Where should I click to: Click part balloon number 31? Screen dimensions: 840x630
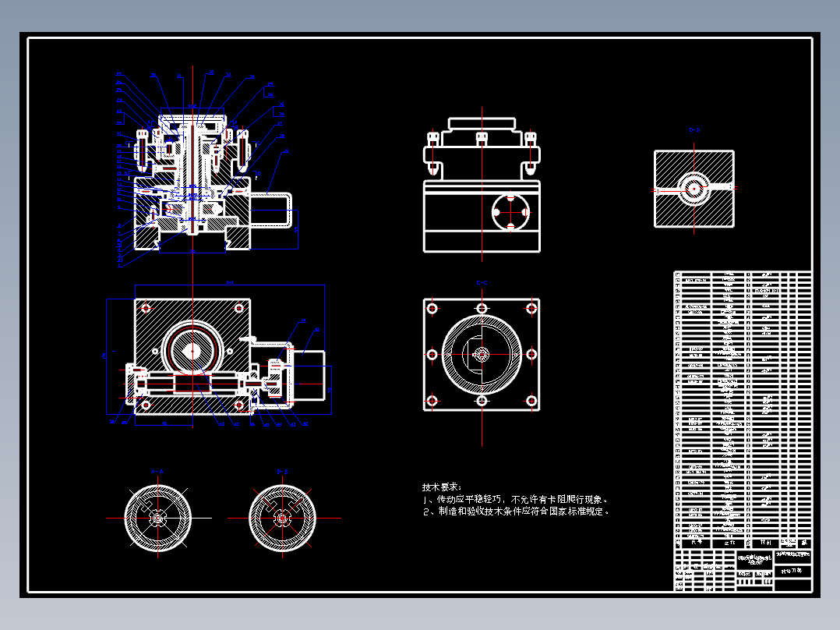point(179,76)
